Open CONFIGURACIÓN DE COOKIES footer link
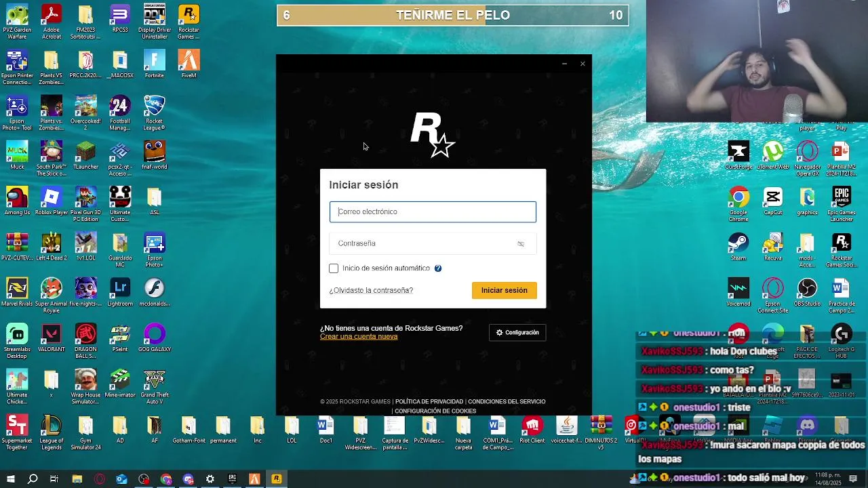868x488 pixels. 435,411
